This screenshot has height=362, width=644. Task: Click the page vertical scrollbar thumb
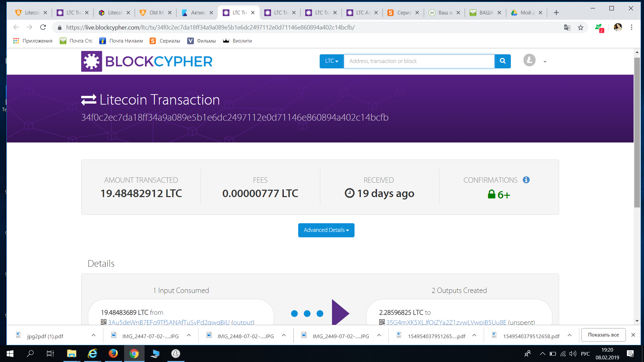[637, 132]
